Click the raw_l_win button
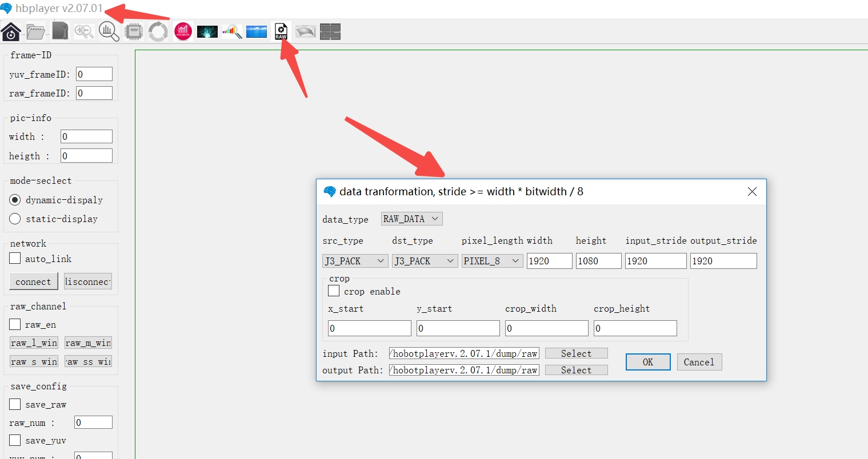Image resolution: width=868 pixels, height=459 pixels. (x=34, y=343)
